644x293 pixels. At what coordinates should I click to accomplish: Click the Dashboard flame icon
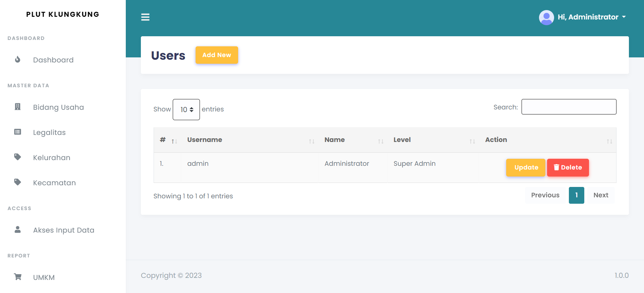(x=18, y=60)
